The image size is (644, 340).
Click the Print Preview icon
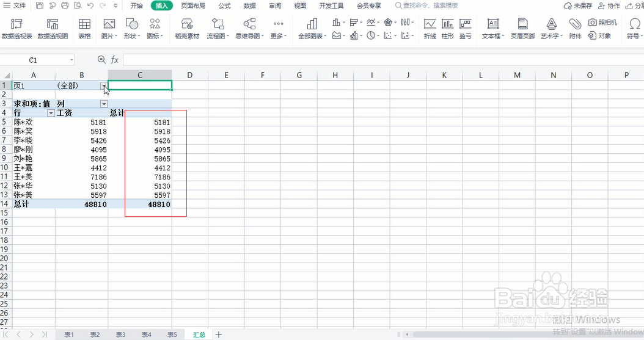[78, 5]
